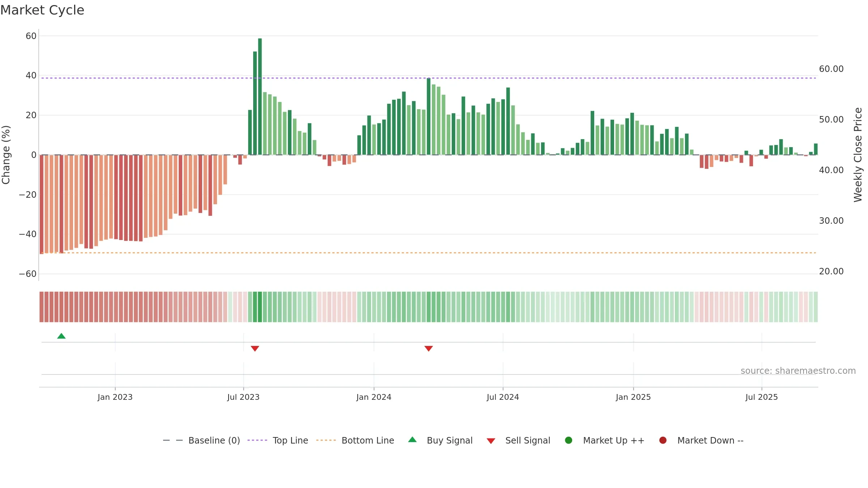Click the Jul 2023 axis label
The height and width of the screenshot is (488, 868).
coord(243,397)
